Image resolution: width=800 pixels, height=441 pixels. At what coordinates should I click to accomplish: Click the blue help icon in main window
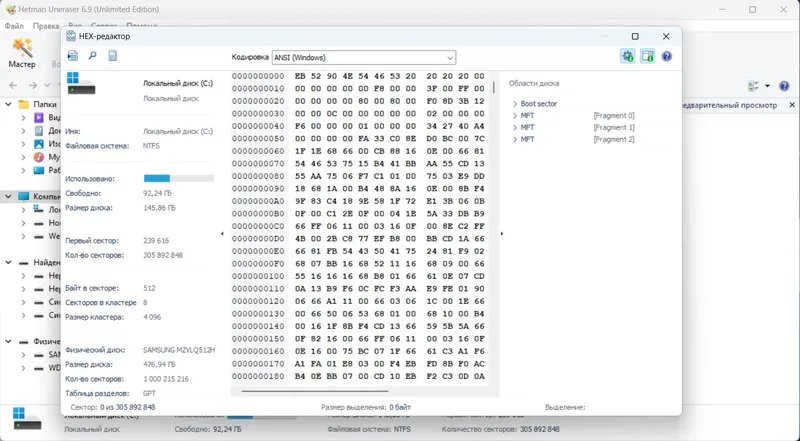point(784,86)
